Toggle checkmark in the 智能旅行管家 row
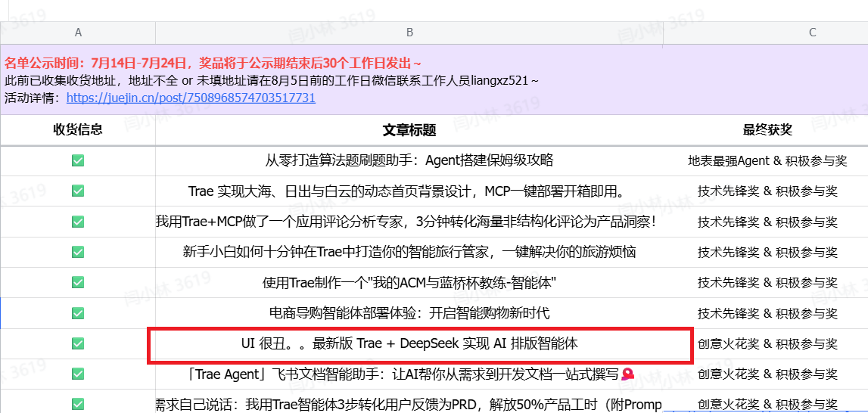868x413 pixels. click(x=78, y=253)
